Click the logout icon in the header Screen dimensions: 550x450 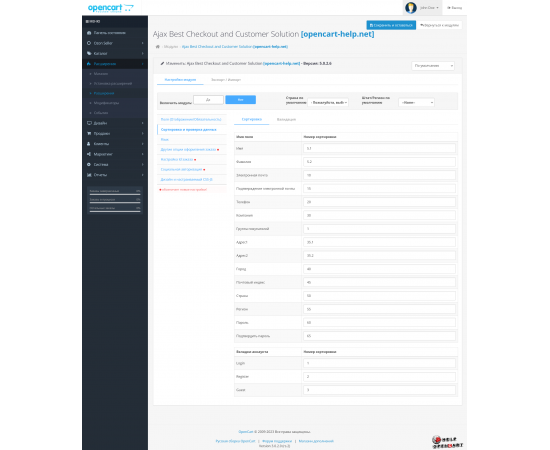449,8
